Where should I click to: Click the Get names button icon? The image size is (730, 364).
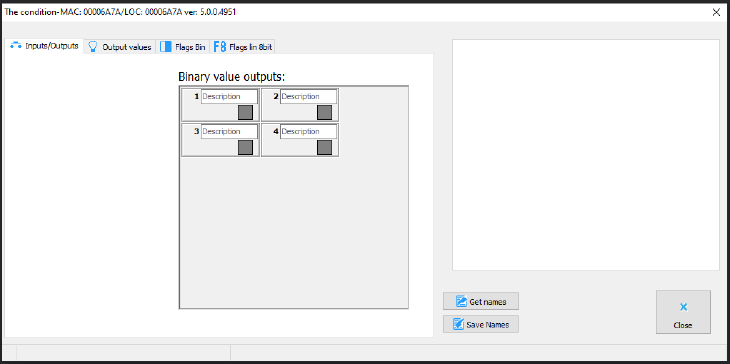click(461, 302)
